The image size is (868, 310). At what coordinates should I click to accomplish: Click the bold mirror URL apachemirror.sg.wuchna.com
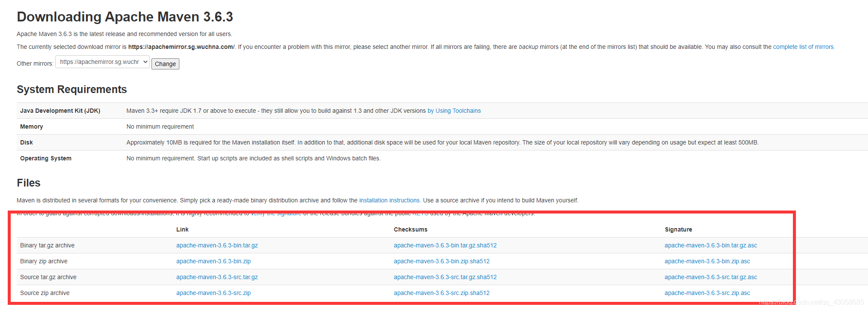pyautogui.click(x=181, y=47)
